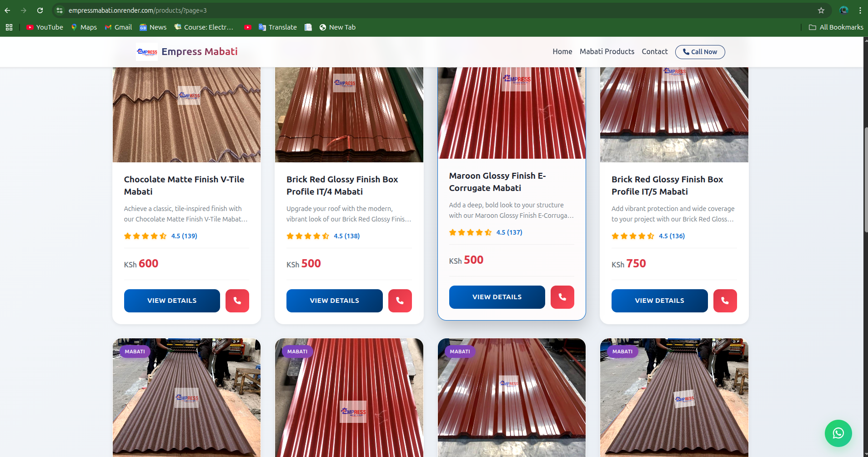Open All Bookmarks folder

click(x=836, y=27)
